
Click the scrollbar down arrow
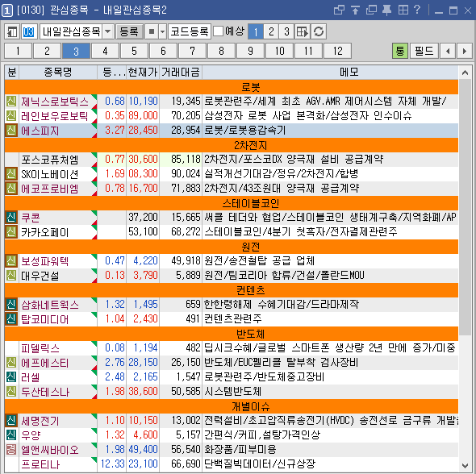(465, 465)
